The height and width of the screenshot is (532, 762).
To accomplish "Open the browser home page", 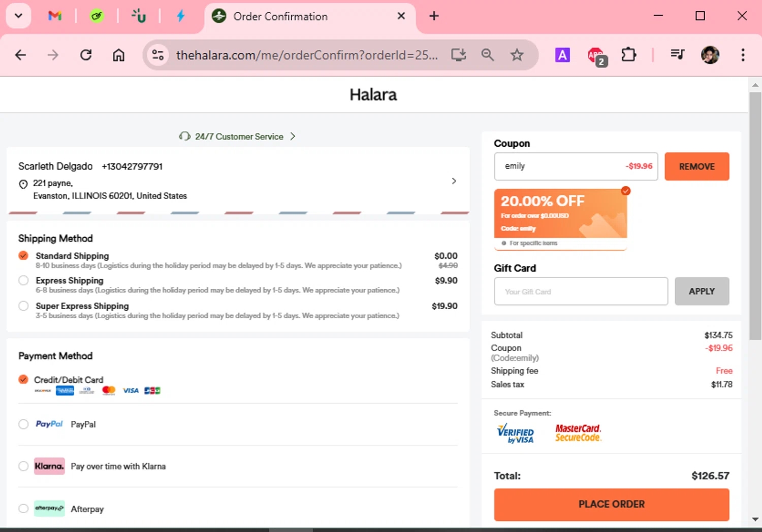I will pyautogui.click(x=118, y=55).
